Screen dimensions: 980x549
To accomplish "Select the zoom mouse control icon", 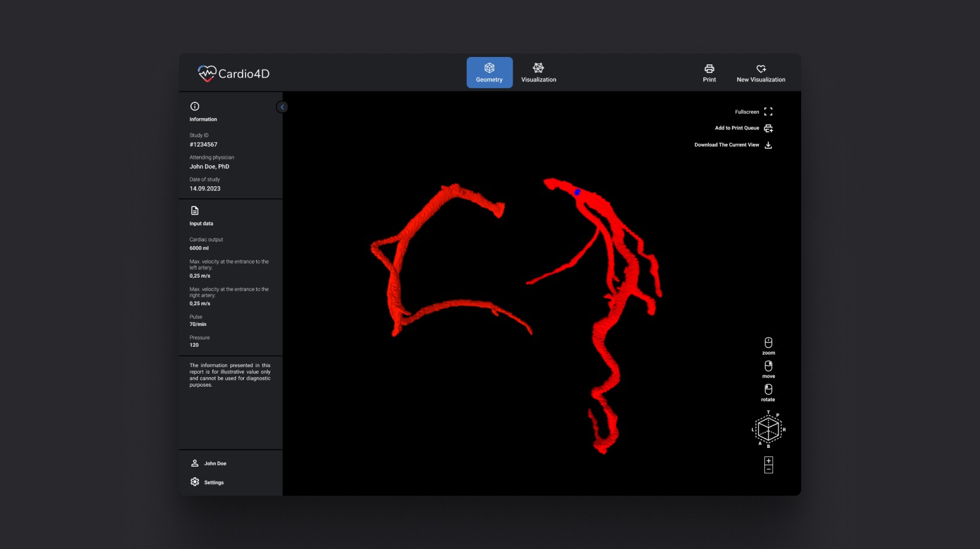I will point(768,343).
